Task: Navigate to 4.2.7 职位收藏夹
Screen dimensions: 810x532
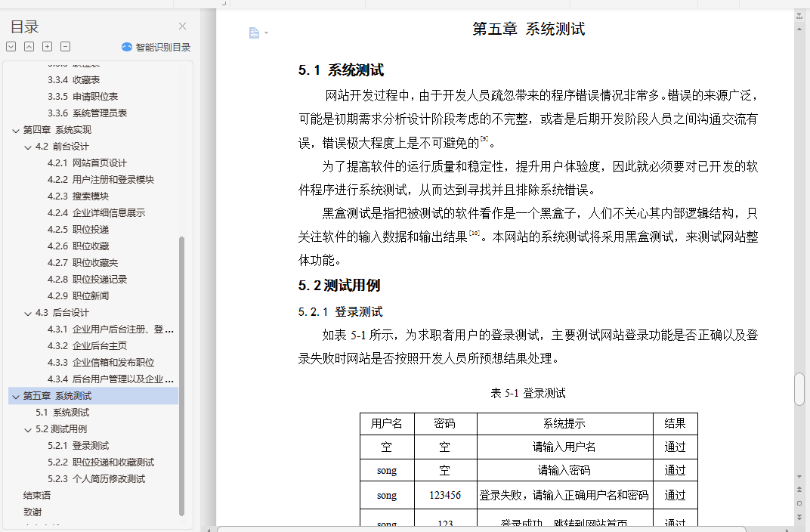Action: coord(82,262)
